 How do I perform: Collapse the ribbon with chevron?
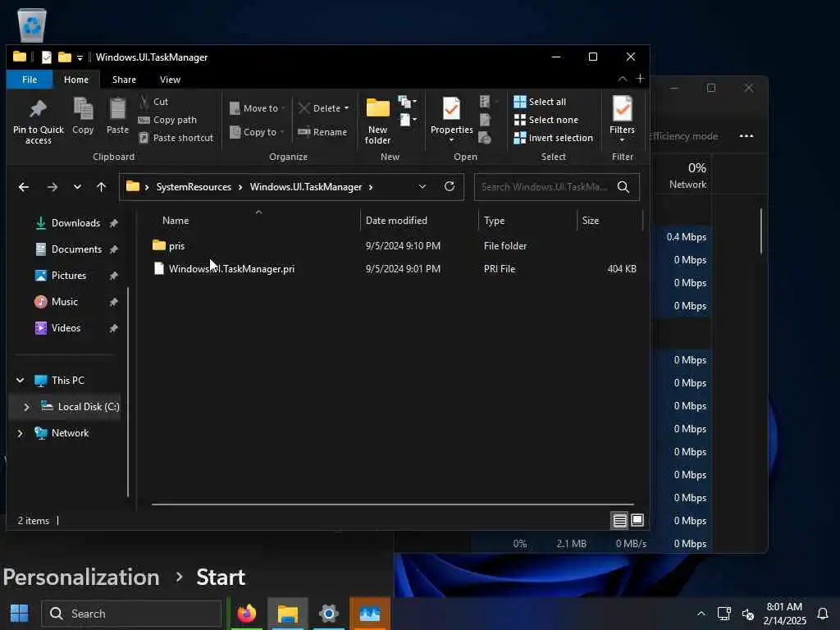(x=623, y=79)
